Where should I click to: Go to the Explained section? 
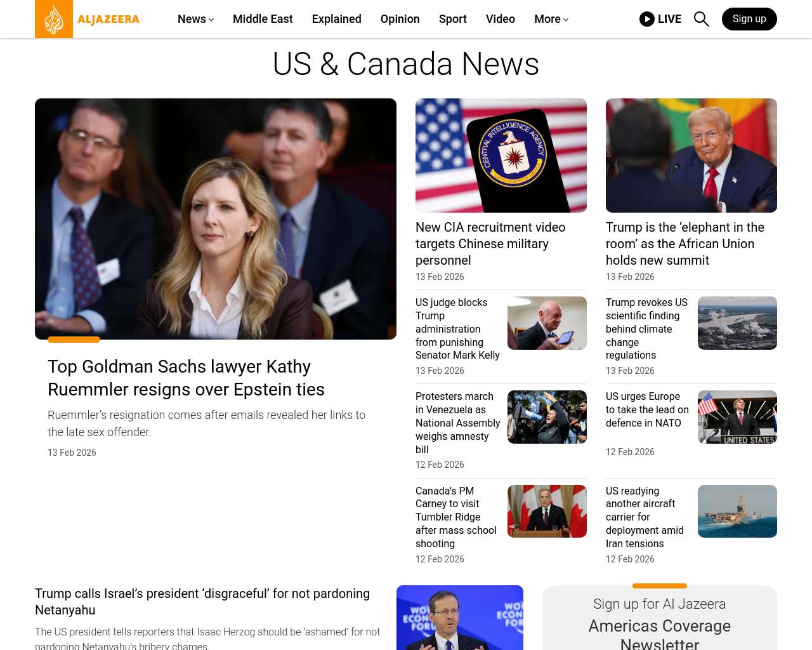[337, 19]
